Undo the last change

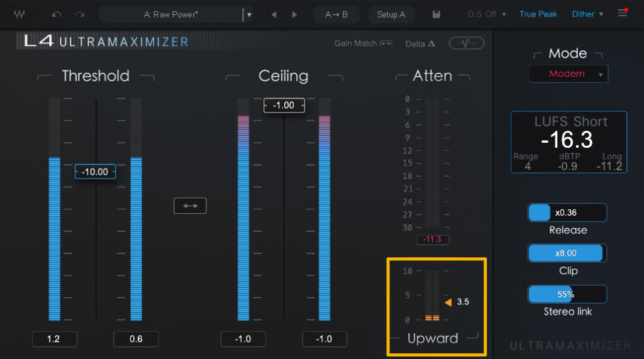pyautogui.click(x=57, y=14)
